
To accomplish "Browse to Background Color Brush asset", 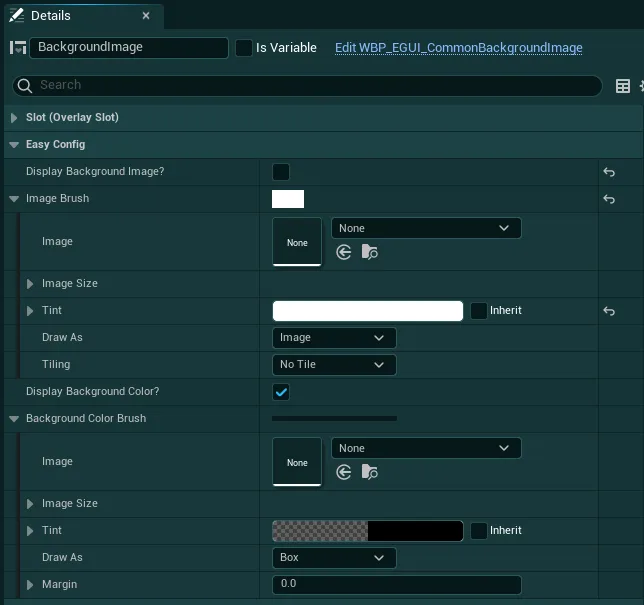I will coord(370,472).
